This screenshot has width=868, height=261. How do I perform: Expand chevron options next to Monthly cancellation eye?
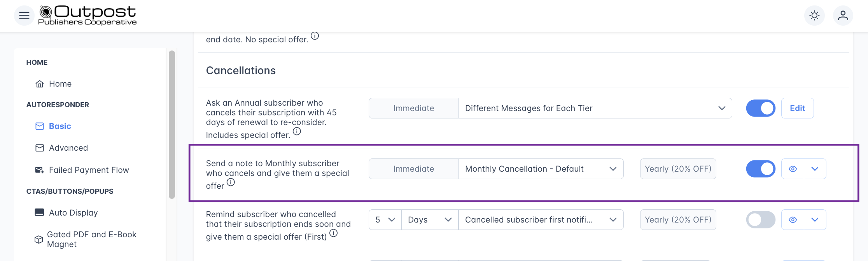[x=815, y=169]
